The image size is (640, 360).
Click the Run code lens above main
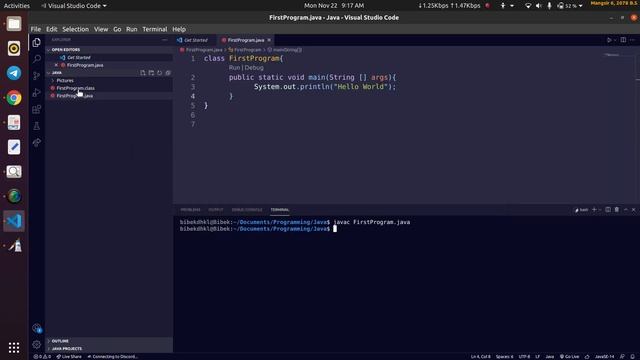(x=234, y=68)
